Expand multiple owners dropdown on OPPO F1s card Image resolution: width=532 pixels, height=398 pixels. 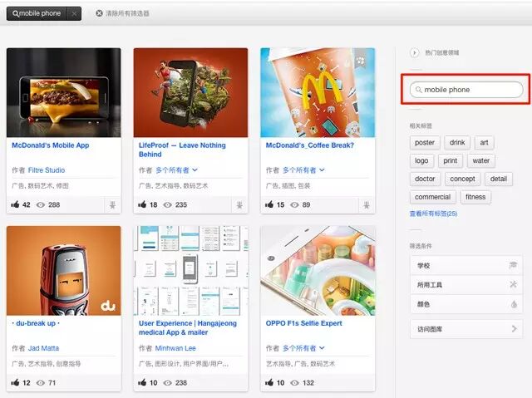303,348
